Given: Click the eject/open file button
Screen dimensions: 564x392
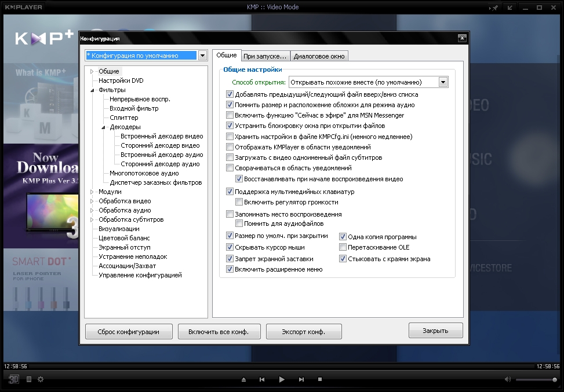Looking at the screenshot, I should point(243,379).
